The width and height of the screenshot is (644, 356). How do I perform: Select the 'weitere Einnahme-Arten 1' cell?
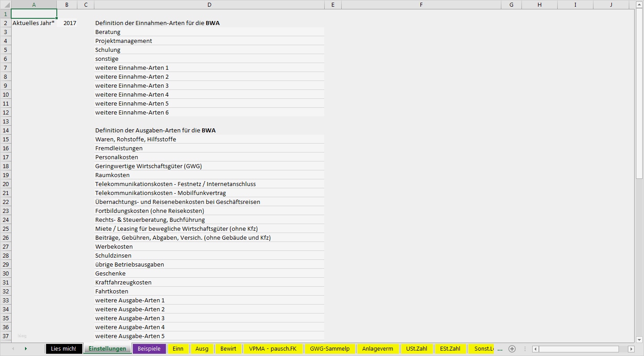[209, 68]
